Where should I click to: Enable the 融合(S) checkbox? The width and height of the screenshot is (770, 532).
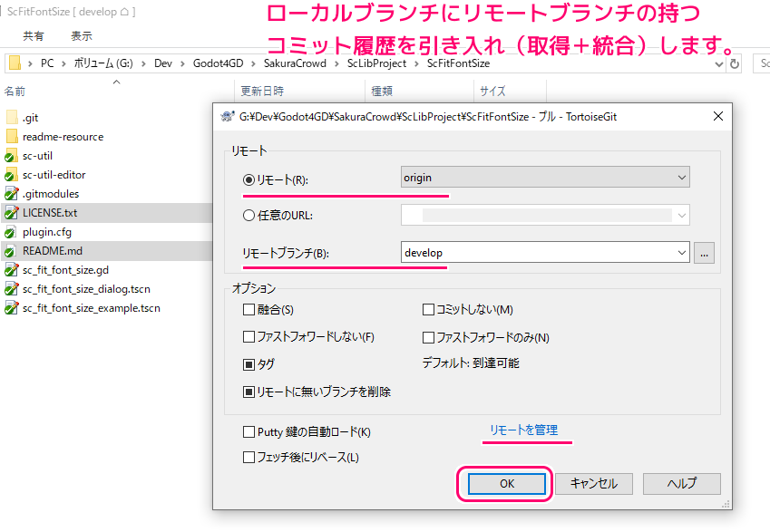click(x=247, y=311)
